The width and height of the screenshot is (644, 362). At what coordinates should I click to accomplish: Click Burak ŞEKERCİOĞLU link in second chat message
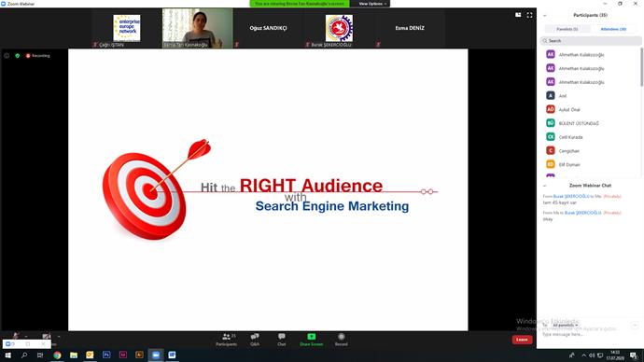coord(582,213)
